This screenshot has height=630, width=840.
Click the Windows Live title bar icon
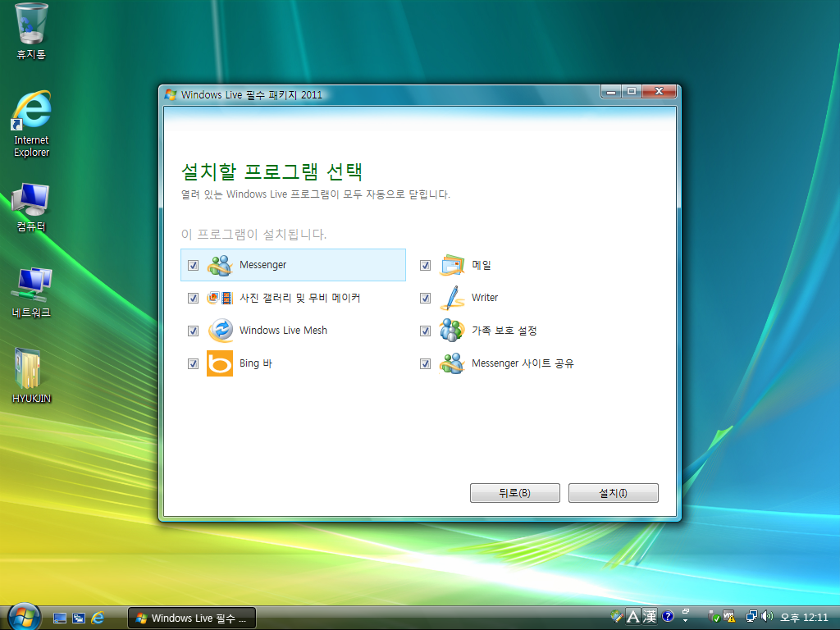(171, 95)
